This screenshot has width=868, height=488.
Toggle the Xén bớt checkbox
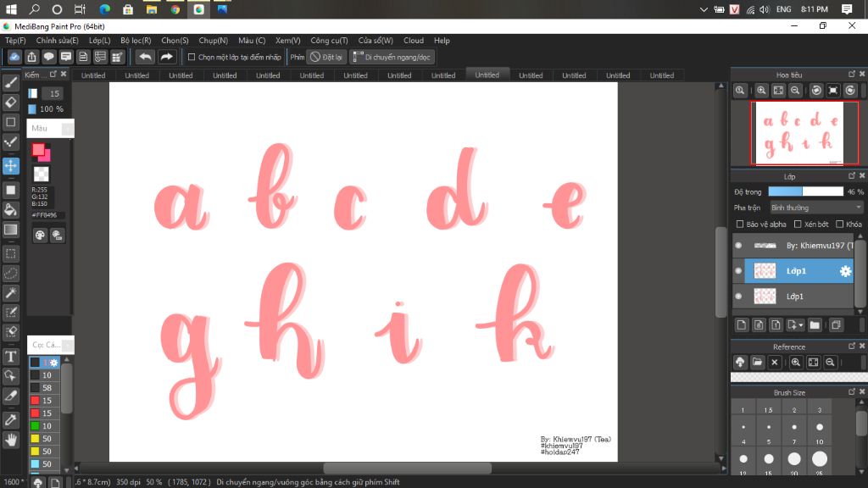[798, 224]
